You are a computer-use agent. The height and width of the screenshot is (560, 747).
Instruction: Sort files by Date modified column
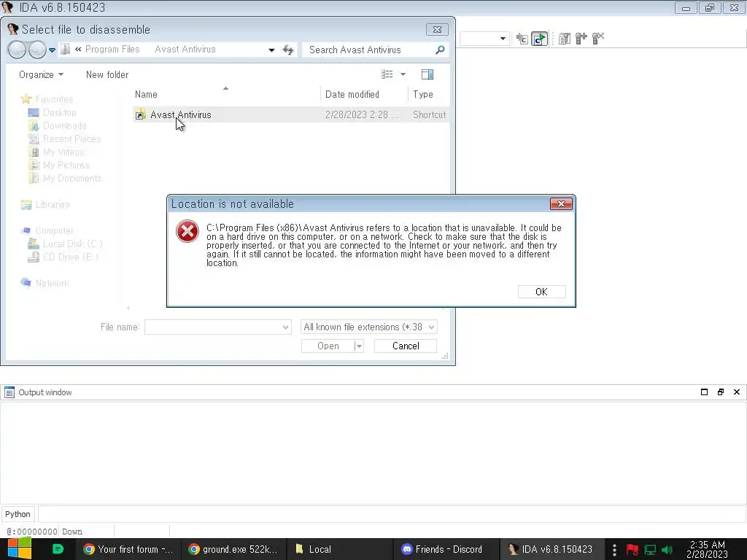tap(352, 94)
